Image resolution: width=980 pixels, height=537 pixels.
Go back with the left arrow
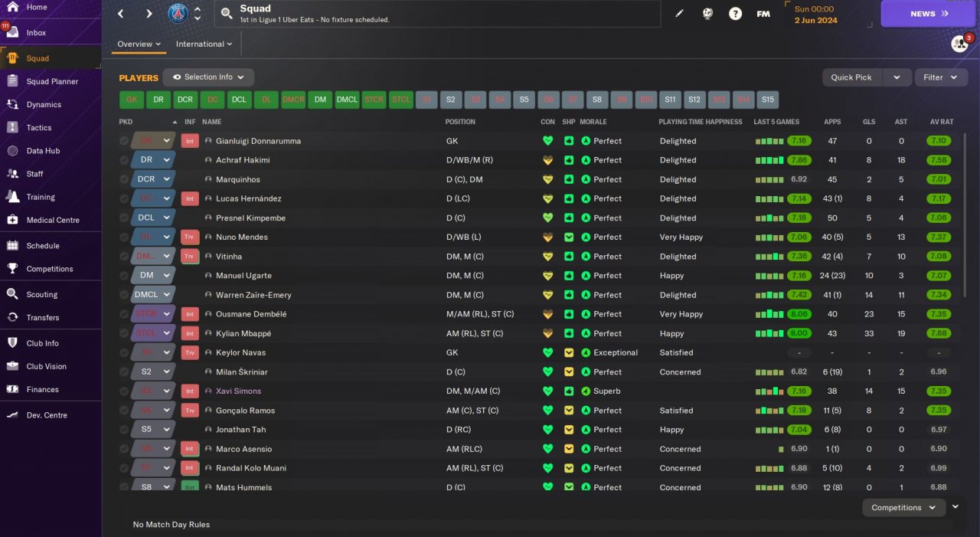pyautogui.click(x=121, y=14)
